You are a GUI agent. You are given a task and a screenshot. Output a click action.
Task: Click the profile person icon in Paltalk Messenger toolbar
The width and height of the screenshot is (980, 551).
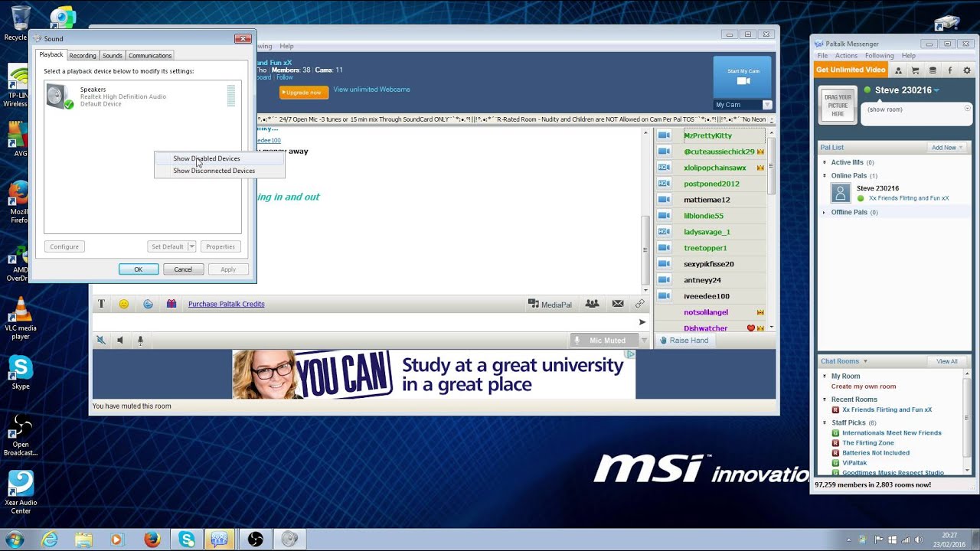[x=898, y=70]
